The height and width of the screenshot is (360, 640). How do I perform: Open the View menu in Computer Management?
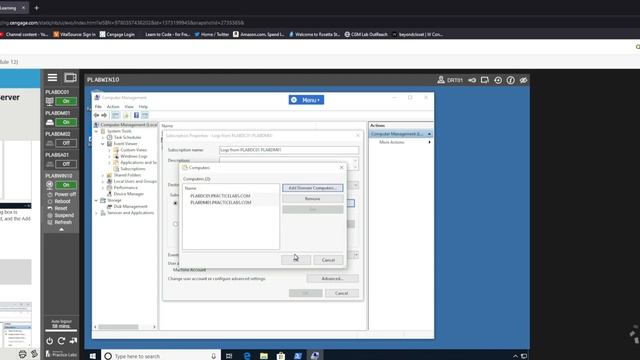[x=129, y=107]
